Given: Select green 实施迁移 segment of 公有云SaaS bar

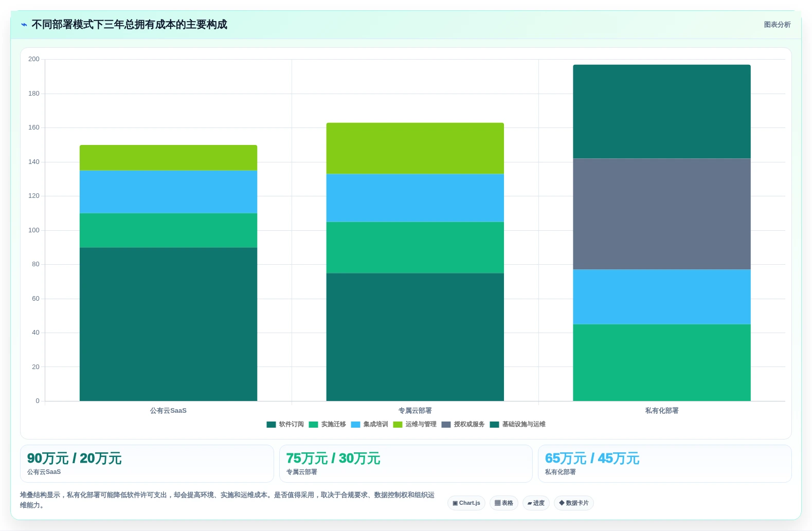Looking at the screenshot, I should [168, 230].
